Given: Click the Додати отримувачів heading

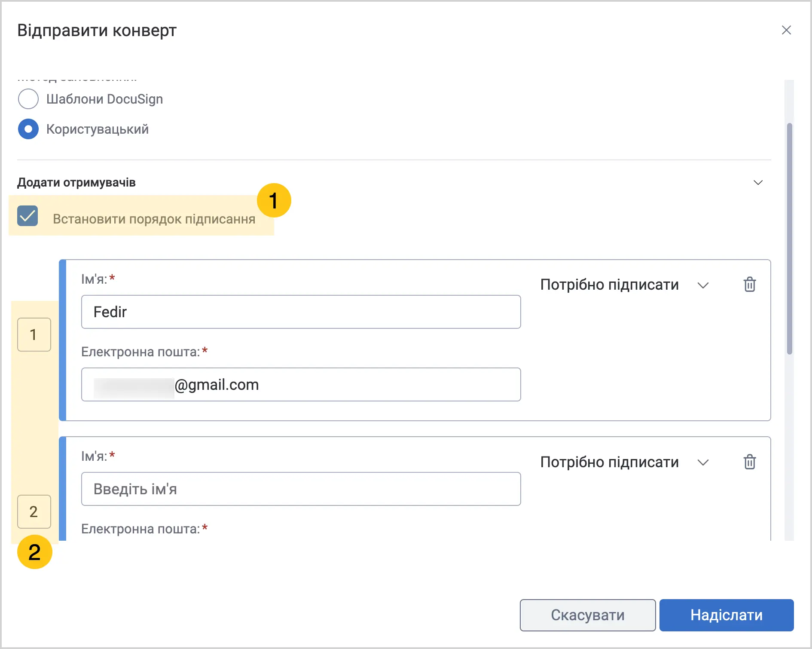Looking at the screenshot, I should pyautogui.click(x=76, y=183).
